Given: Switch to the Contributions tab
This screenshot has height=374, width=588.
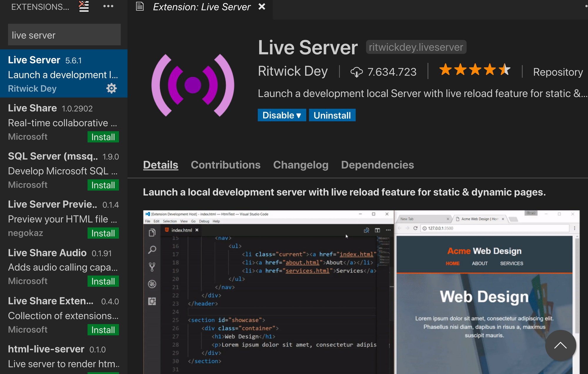Looking at the screenshot, I should (x=225, y=165).
